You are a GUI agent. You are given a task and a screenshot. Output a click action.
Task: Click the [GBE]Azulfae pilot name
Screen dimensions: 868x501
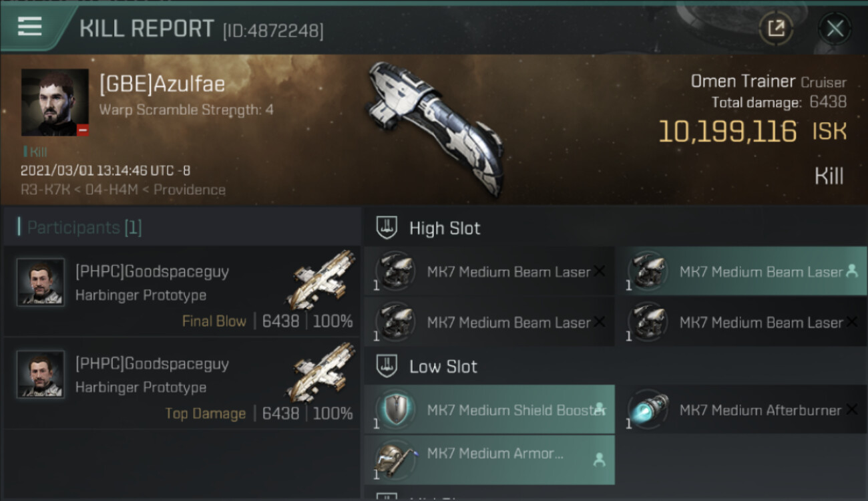click(x=162, y=84)
